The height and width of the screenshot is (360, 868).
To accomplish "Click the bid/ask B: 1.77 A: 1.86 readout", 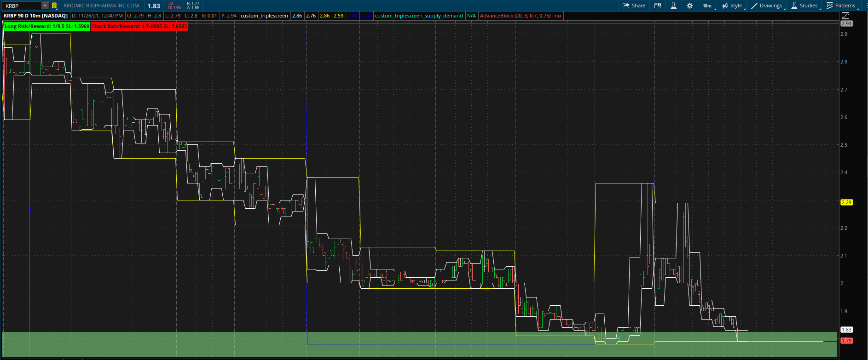I will (x=193, y=6).
